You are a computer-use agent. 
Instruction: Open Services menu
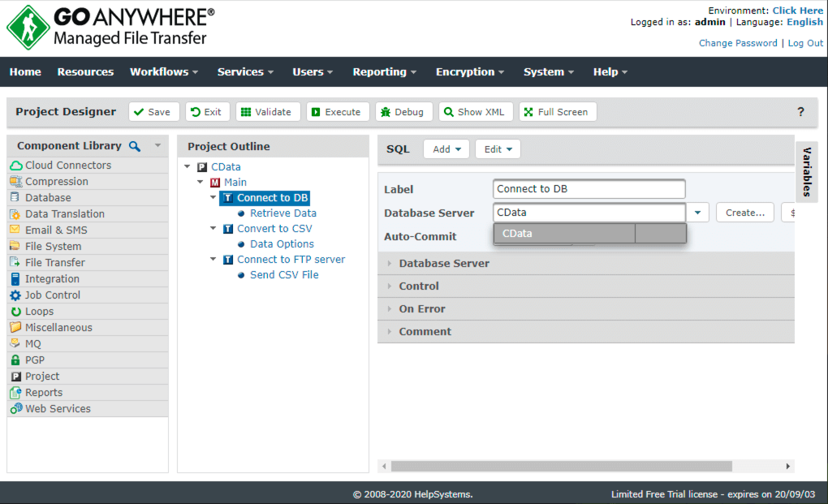pos(245,71)
